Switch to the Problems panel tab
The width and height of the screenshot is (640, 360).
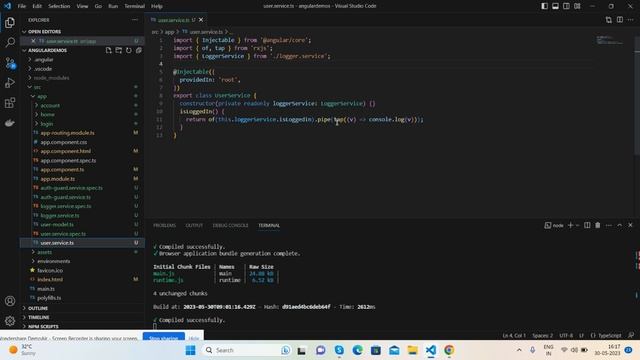[x=164, y=225]
